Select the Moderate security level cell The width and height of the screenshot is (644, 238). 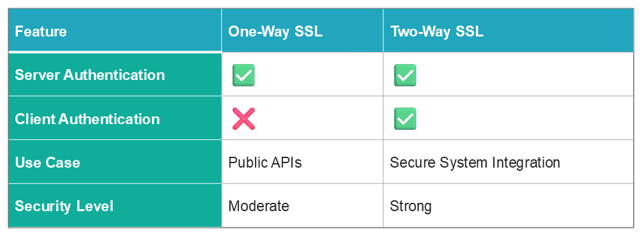click(302, 205)
